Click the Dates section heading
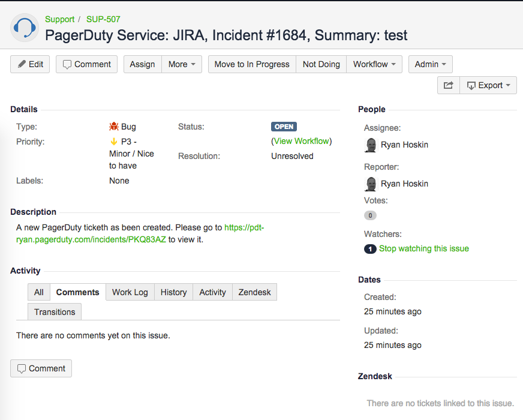 pyautogui.click(x=369, y=280)
